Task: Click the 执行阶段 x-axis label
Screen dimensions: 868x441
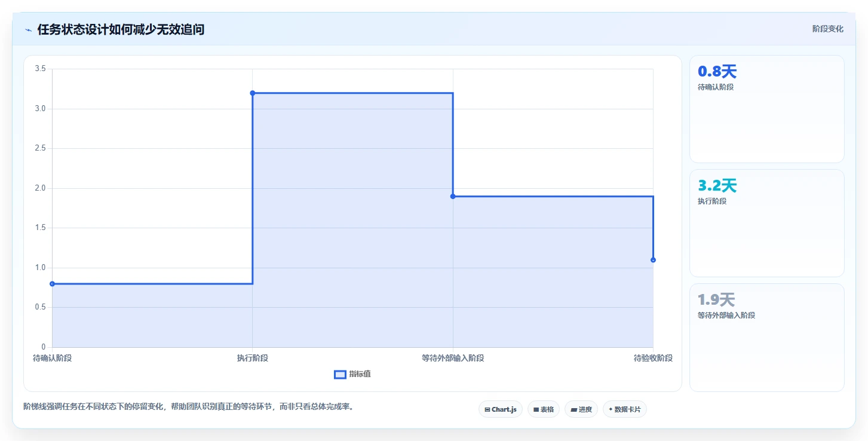Action: (x=253, y=359)
